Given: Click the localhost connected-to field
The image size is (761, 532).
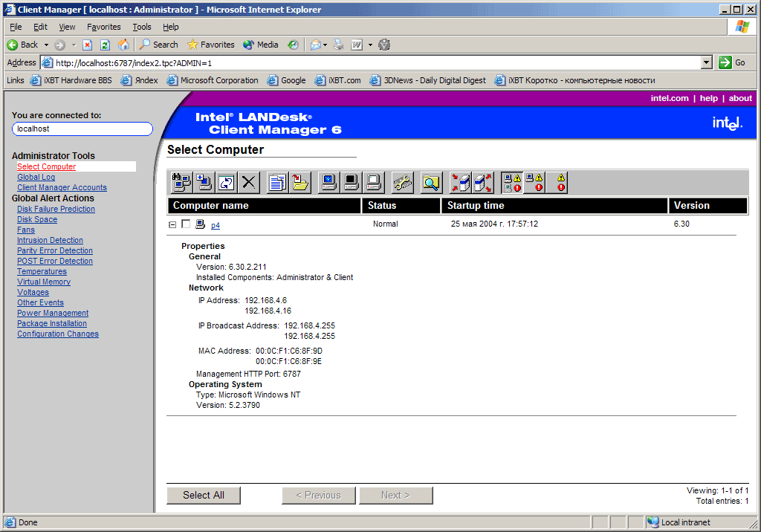Looking at the screenshot, I should pyautogui.click(x=82, y=129).
